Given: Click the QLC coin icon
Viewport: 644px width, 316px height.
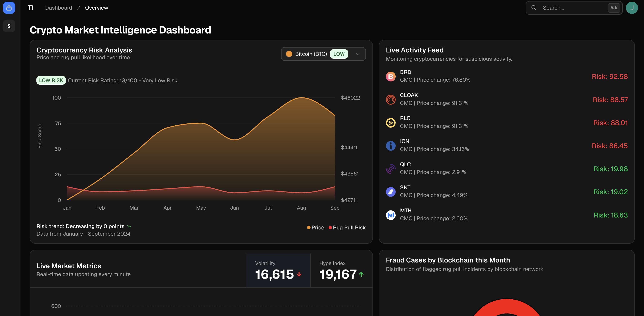Looking at the screenshot, I should [391, 169].
